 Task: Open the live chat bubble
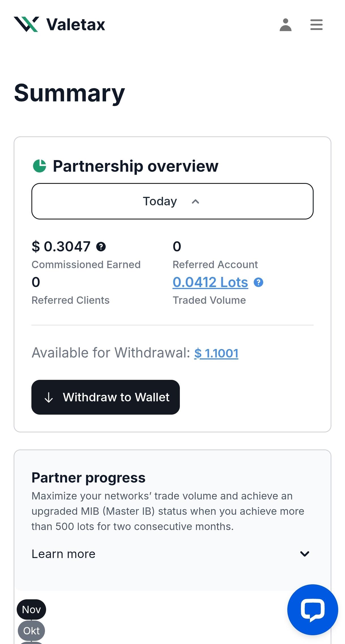click(x=312, y=609)
